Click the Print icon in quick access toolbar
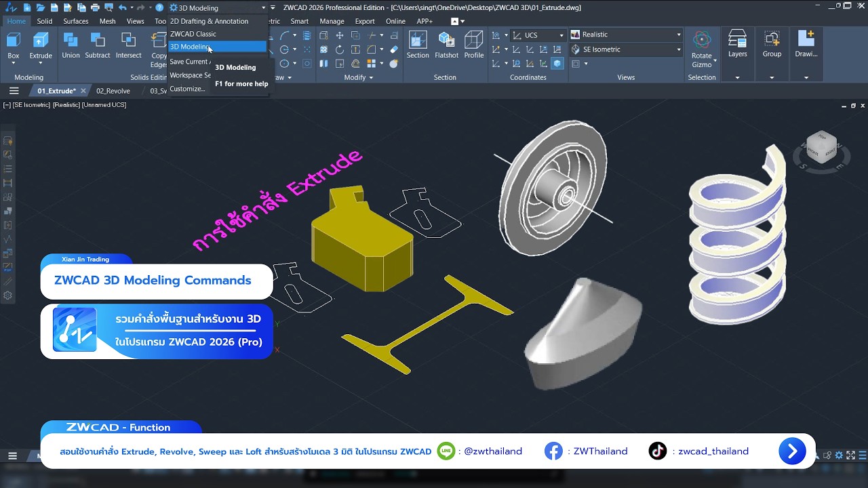Screen dimensions: 868x488 click(95, 7)
